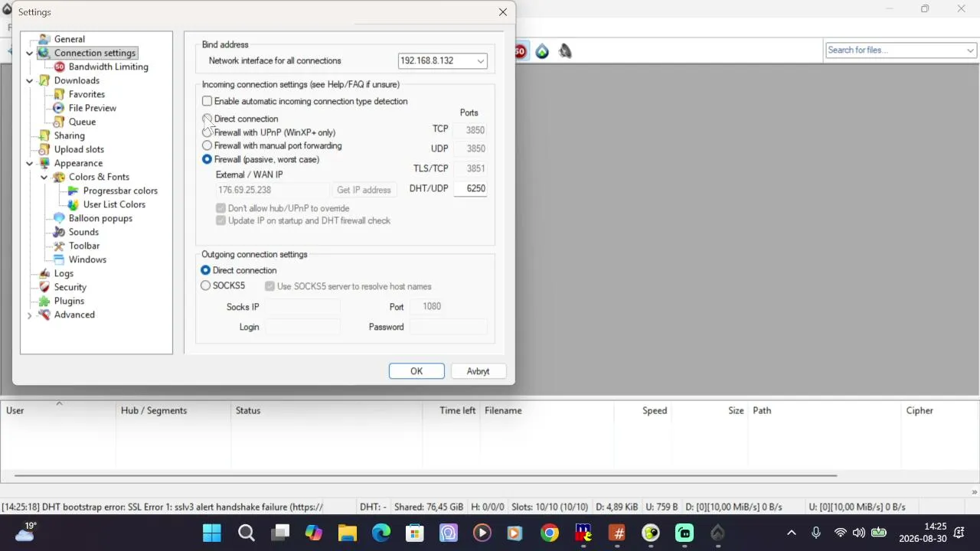
Task: Collapse the Colors & Fonts node
Action: pos(44,178)
